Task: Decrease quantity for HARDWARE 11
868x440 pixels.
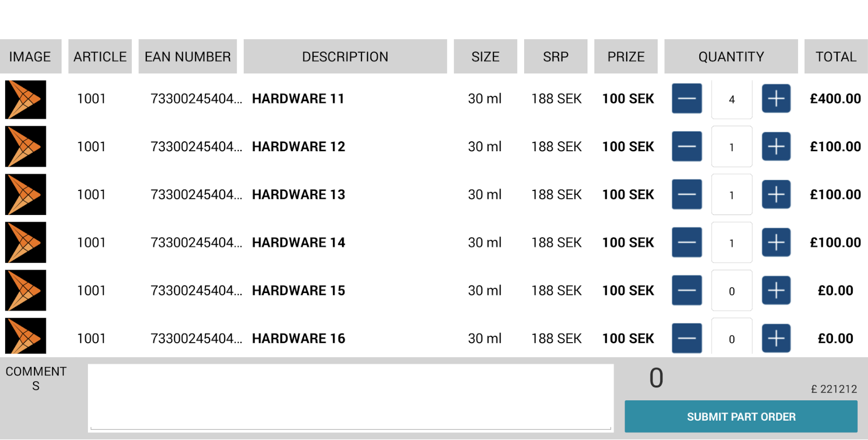Action: [687, 99]
